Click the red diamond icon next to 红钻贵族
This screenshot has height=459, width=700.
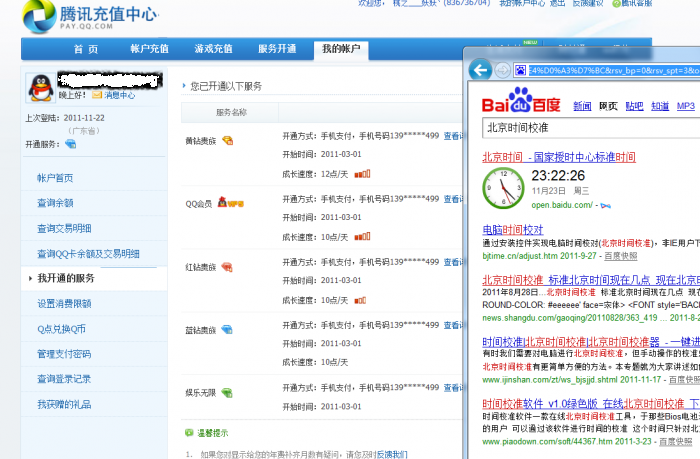227,267
